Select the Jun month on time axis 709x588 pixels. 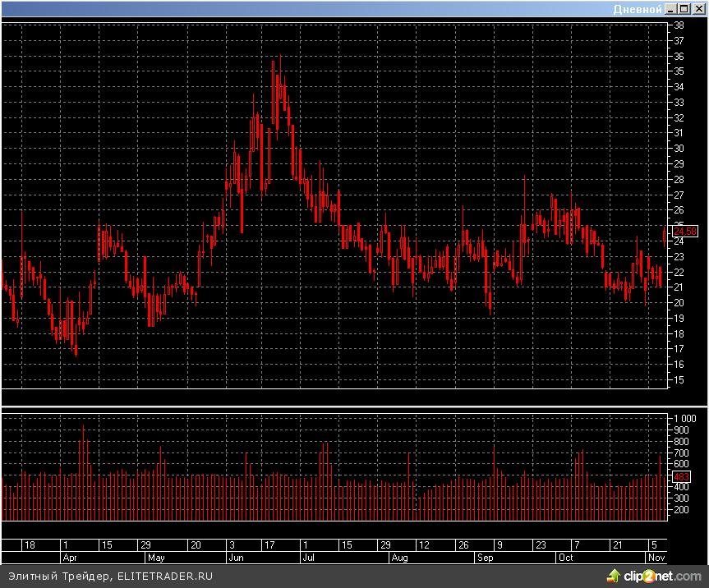pyautogui.click(x=235, y=557)
